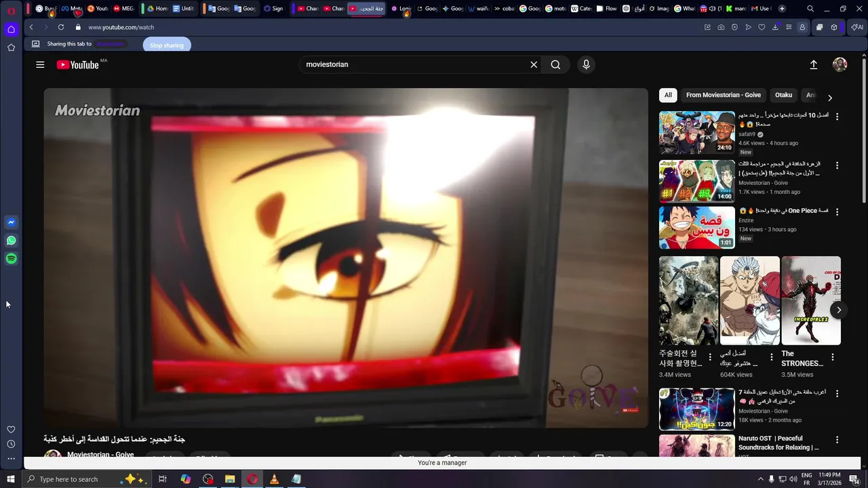Click the magnifier search button

coord(555,64)
